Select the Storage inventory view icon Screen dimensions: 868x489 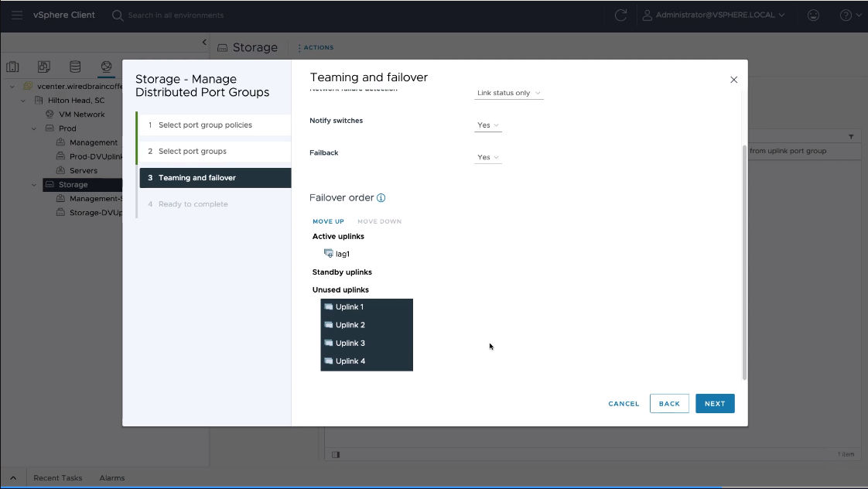pyautogui.click(x=75, y=67)
